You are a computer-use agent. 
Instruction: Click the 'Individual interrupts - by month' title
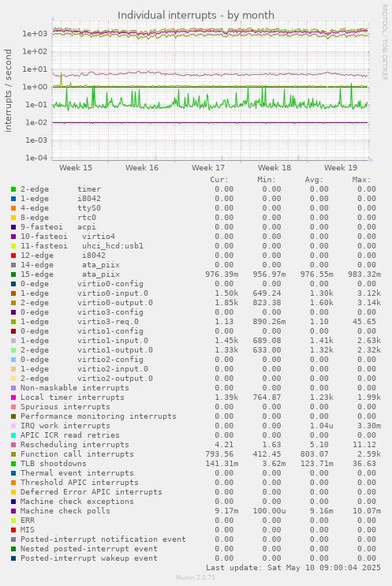[196, 15]
